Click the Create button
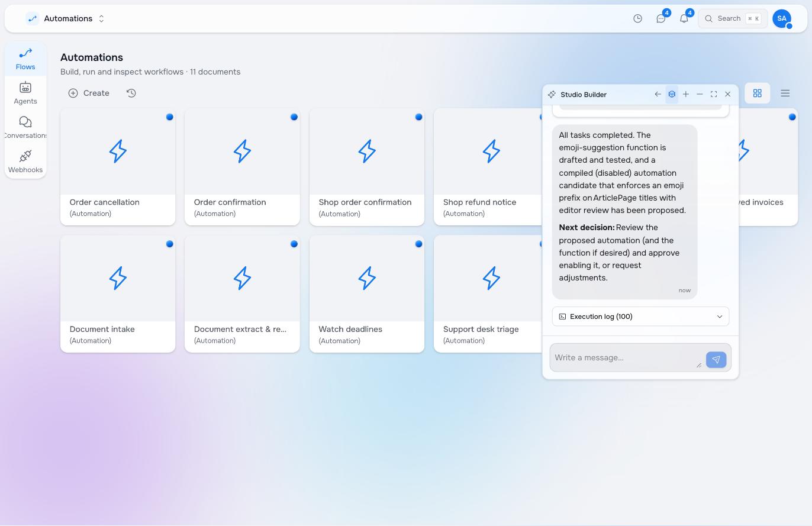Viewport: 812px width, 526px height. tap(89, 93)
